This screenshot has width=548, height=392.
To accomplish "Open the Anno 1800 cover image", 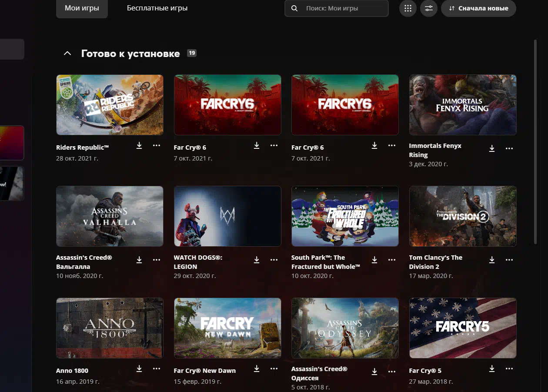I will 110,328.
